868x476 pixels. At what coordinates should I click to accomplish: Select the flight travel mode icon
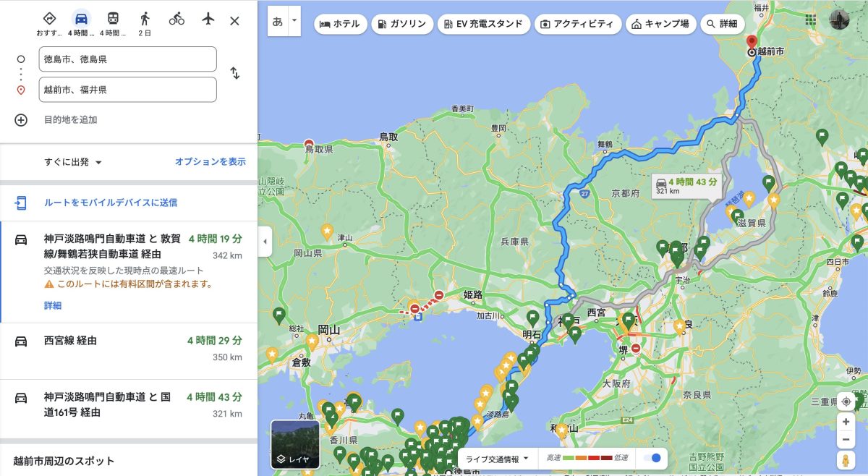(x=208, y=20)
